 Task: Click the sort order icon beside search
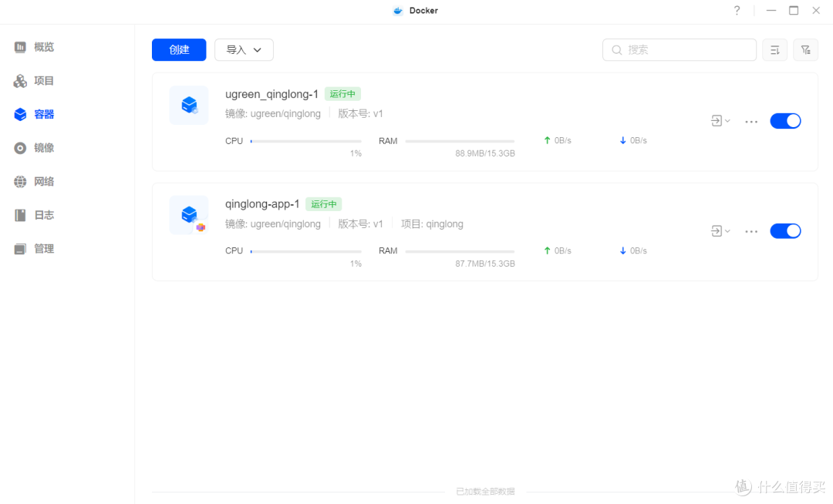(774, 50)
